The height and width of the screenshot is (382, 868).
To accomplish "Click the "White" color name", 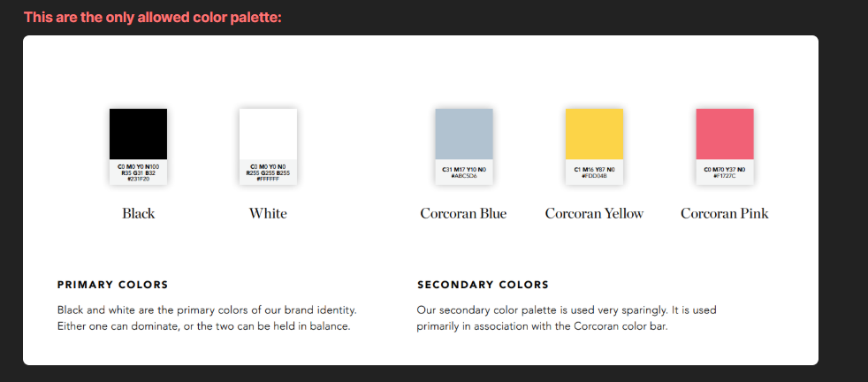I will click(x=268, y=214).
